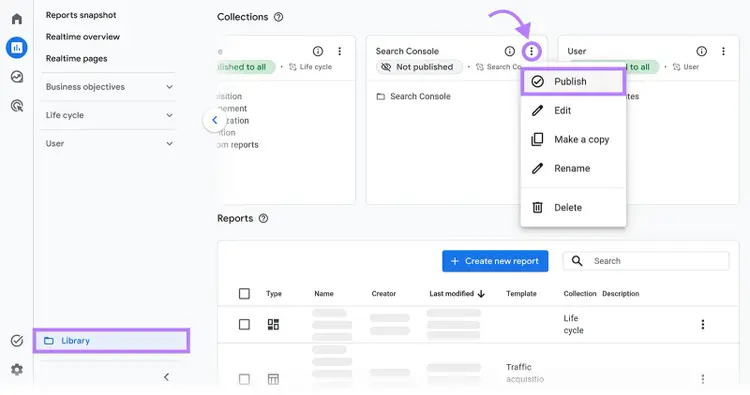
Task: Click the Description column header
Action: (x=620, y=294)
